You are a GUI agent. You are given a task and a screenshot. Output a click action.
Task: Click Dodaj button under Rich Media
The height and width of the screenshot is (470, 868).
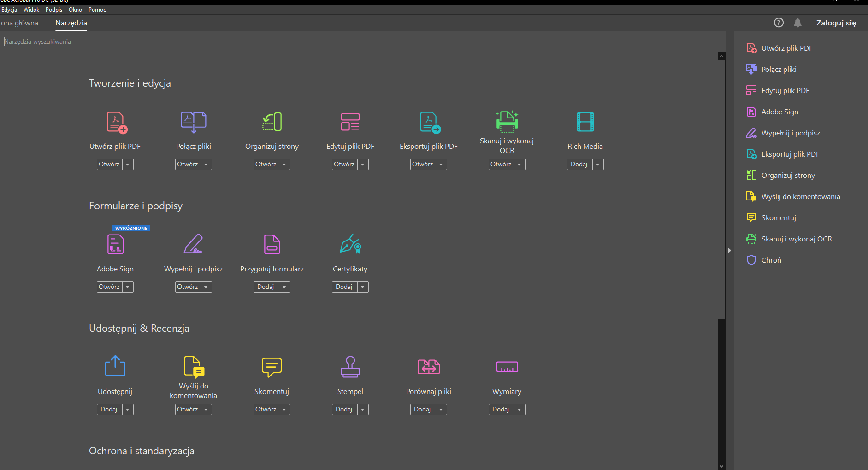coord(580,164)
